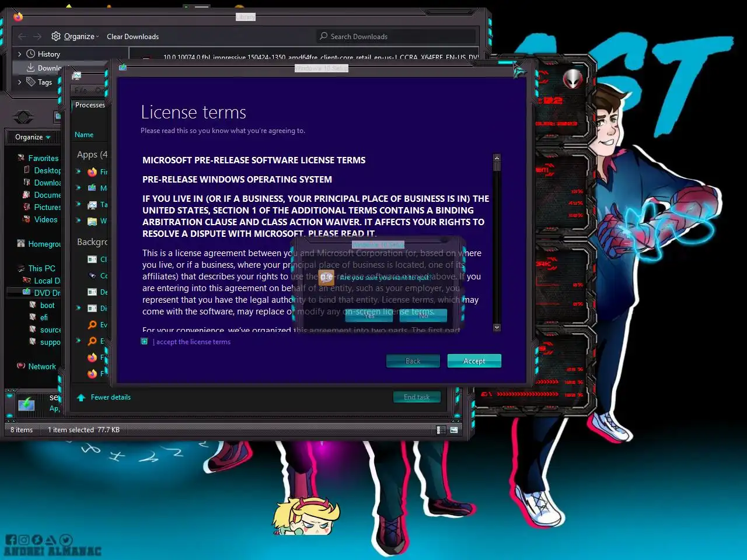Click the Name column header in Task Manager
747x560 pixels.
pos(84,135)
